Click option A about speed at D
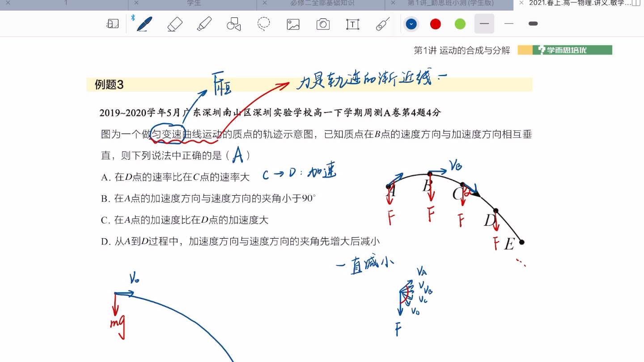This screenshot has width=644, height=362. point(175,177)
